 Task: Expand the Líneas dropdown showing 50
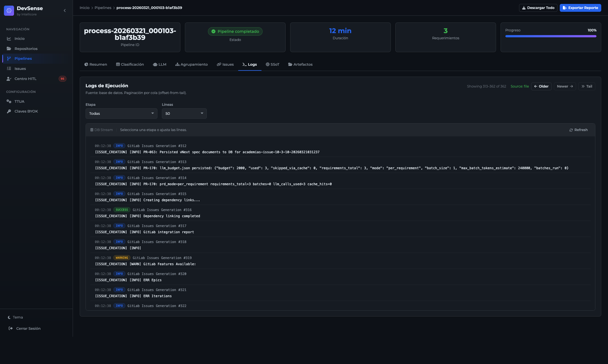point(184,113)
